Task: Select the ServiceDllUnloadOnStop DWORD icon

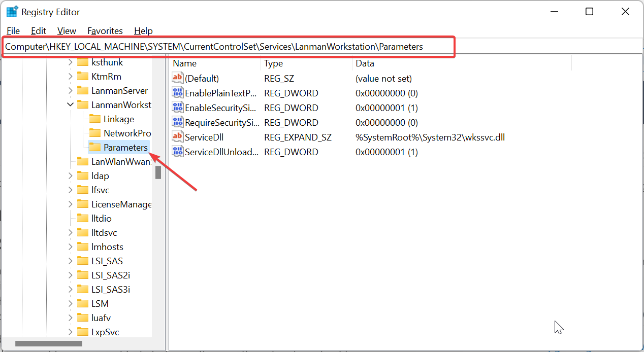Action: tap(177, 152)
